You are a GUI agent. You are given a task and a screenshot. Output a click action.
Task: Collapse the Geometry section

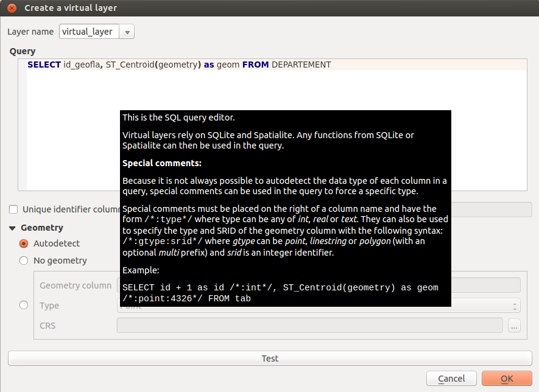12,228
